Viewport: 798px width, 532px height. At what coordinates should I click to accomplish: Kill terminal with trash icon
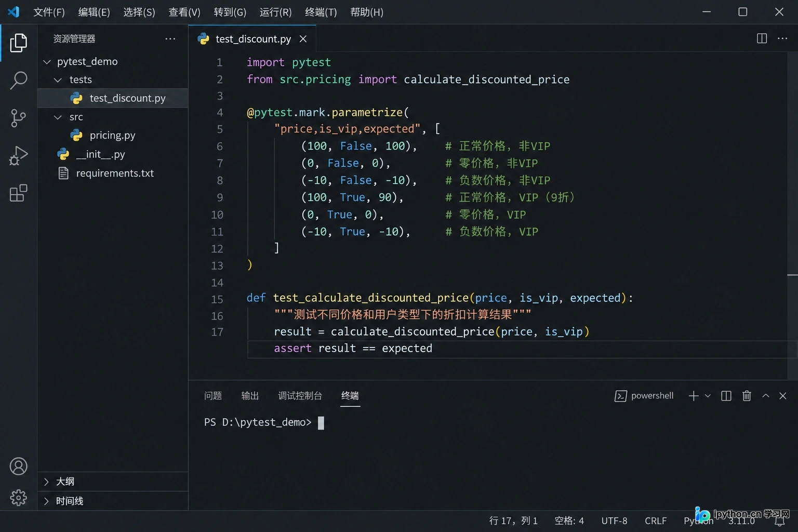click(747, 396)
